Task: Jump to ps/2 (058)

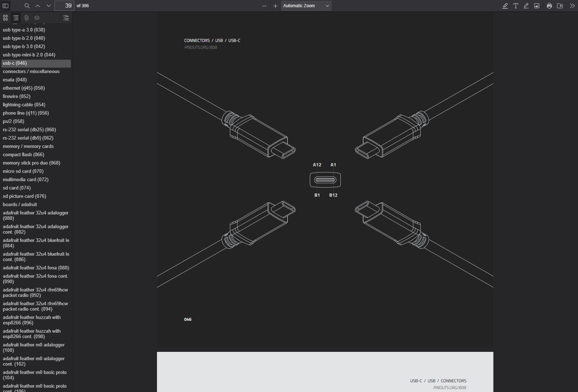Action: pyautogui.click(x=13, y=122)
